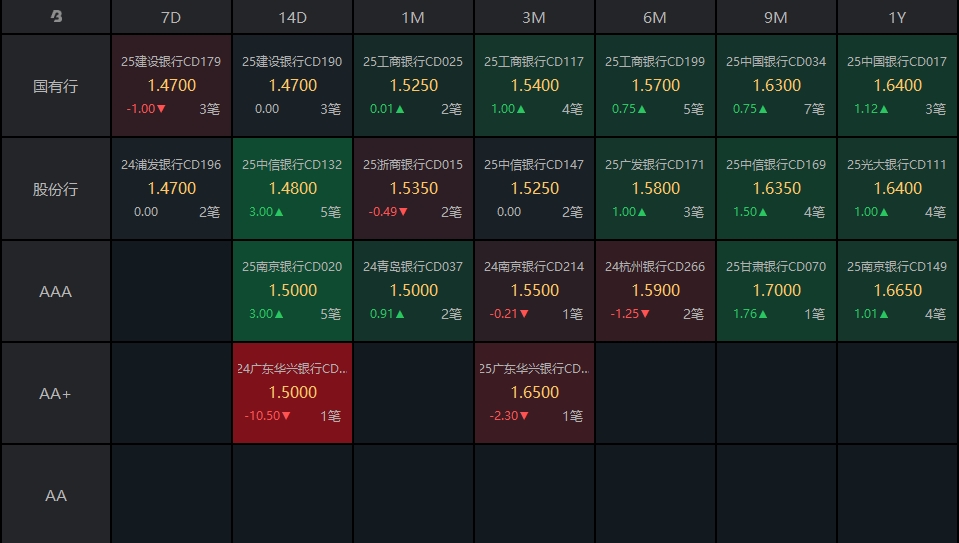Viewport: 959px width, 543px height.
Task: Click the 0.91 change value
Action: tap(387, 314)
